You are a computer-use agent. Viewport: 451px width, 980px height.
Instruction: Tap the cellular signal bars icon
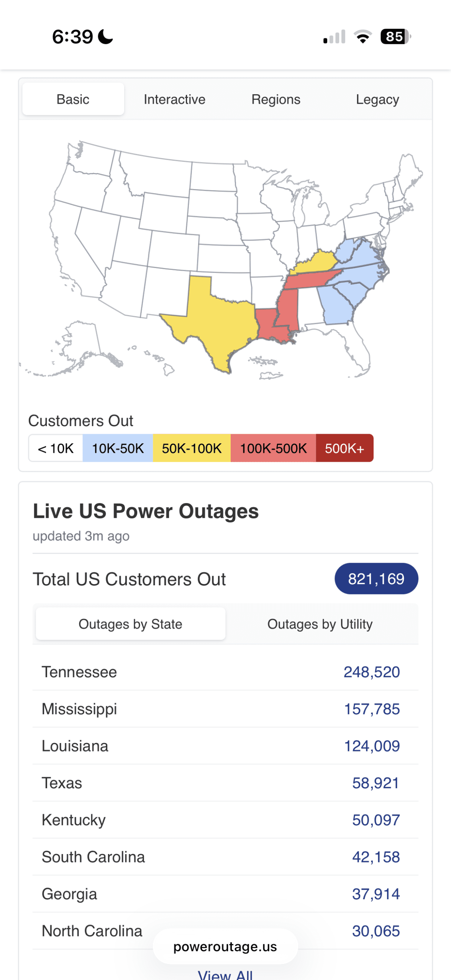[334, 37]
